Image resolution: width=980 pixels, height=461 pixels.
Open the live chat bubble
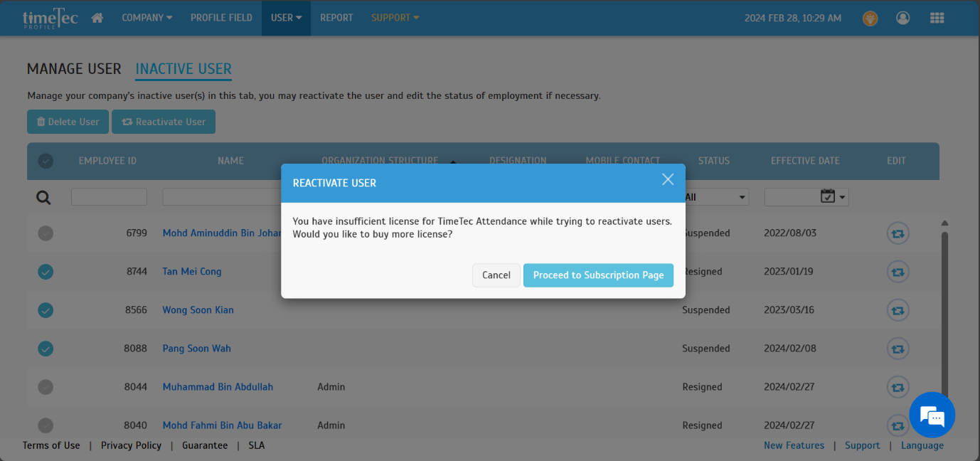932,415
